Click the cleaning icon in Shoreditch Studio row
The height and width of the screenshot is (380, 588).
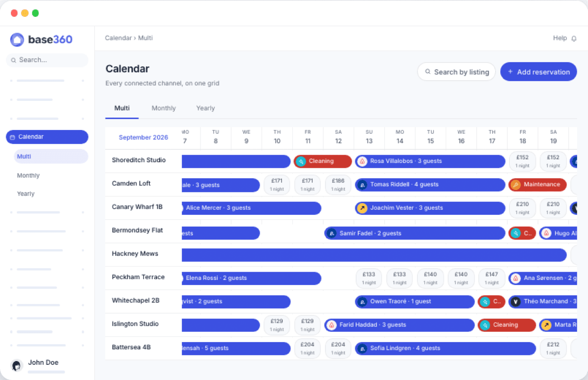(x=301, y=161)
